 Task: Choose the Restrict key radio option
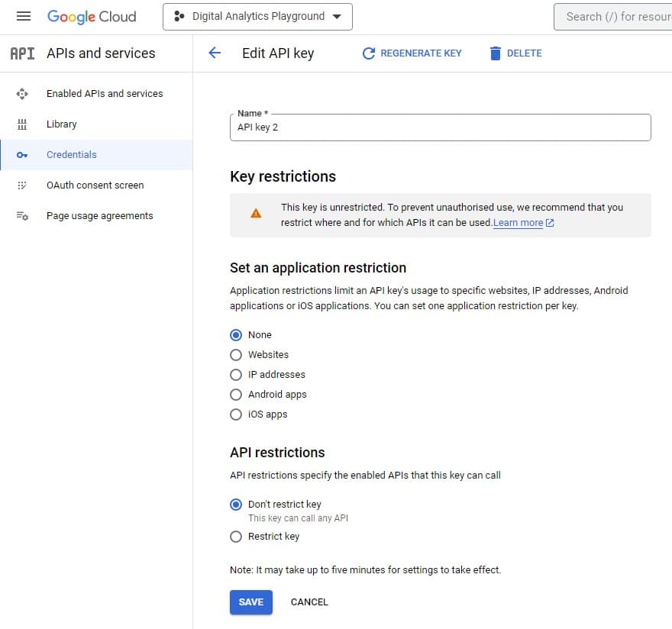tap(236, 537)
